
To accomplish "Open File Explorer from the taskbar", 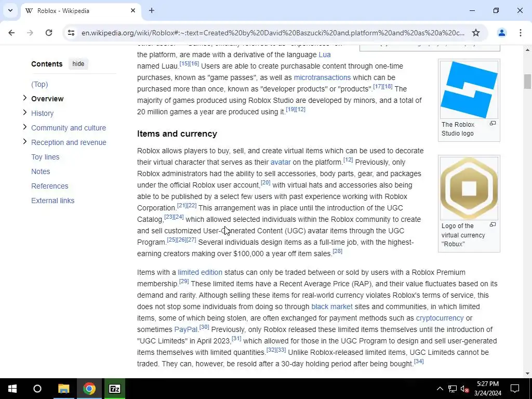I will point(63,389).
